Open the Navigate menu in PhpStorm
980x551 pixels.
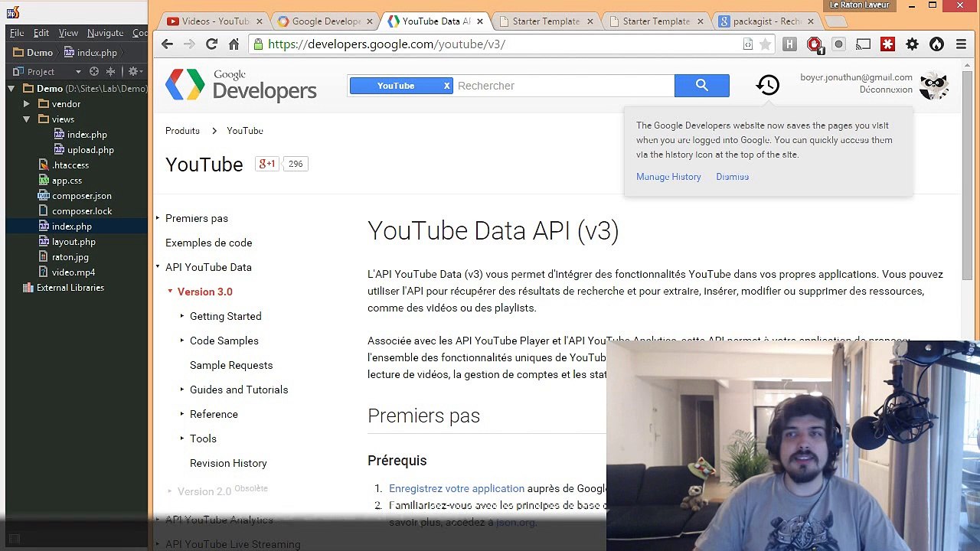pyautogui.click(x=106, y=33)
